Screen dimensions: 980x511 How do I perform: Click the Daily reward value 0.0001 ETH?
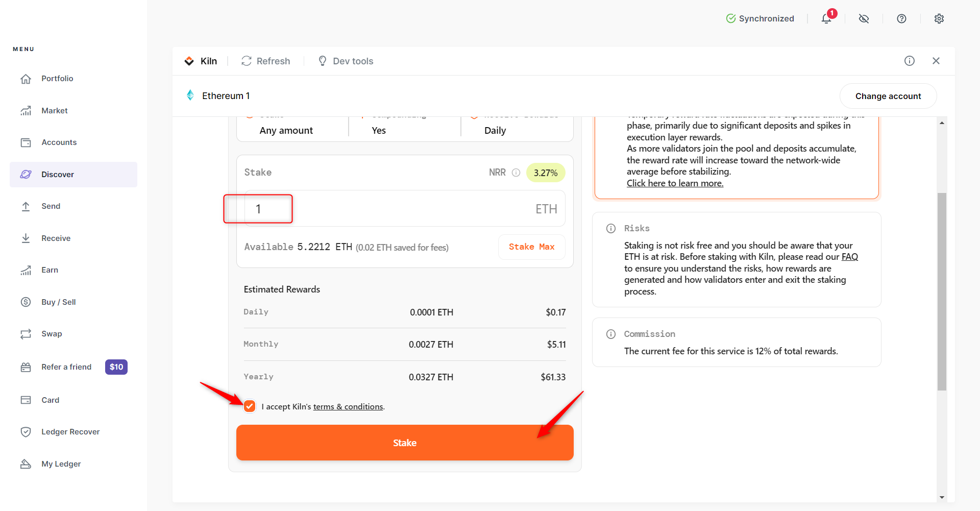coord(431,312)
